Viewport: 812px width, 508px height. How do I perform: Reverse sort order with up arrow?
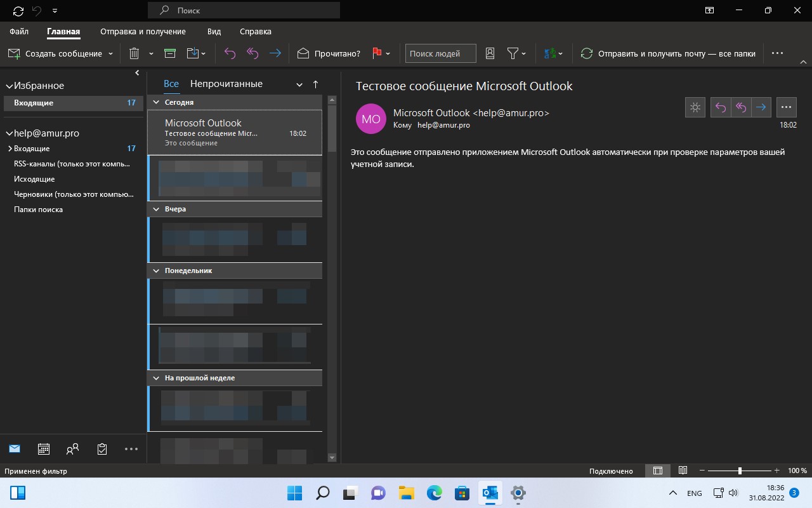[315, 84]
